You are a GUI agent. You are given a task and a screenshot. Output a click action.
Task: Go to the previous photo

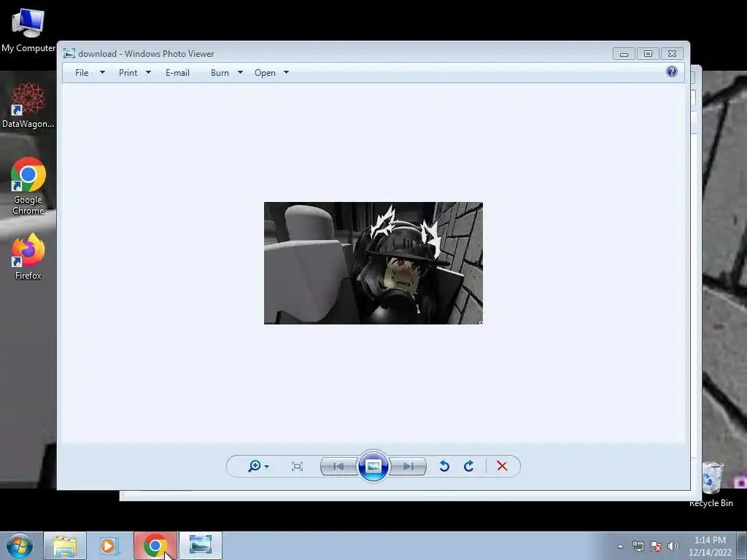click(338, 466)
